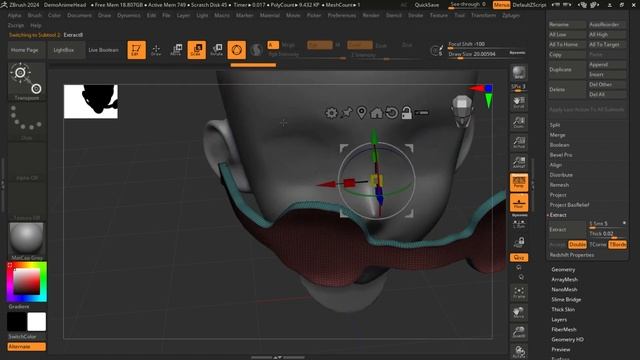Open the gizmo customize gear icon
This screenshot has height=360, width=640.
point(331,113)
